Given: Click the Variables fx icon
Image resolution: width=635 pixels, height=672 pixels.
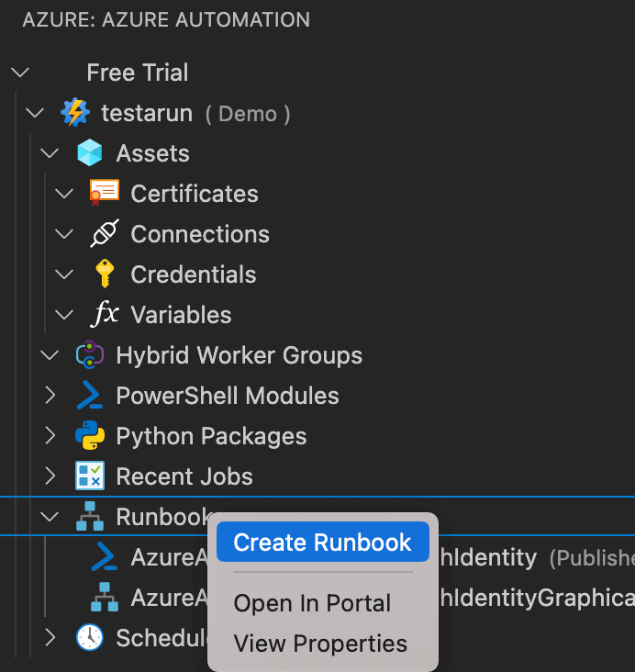Looking at the screenshot, I should pyautogui.click(x=106, y=314).
